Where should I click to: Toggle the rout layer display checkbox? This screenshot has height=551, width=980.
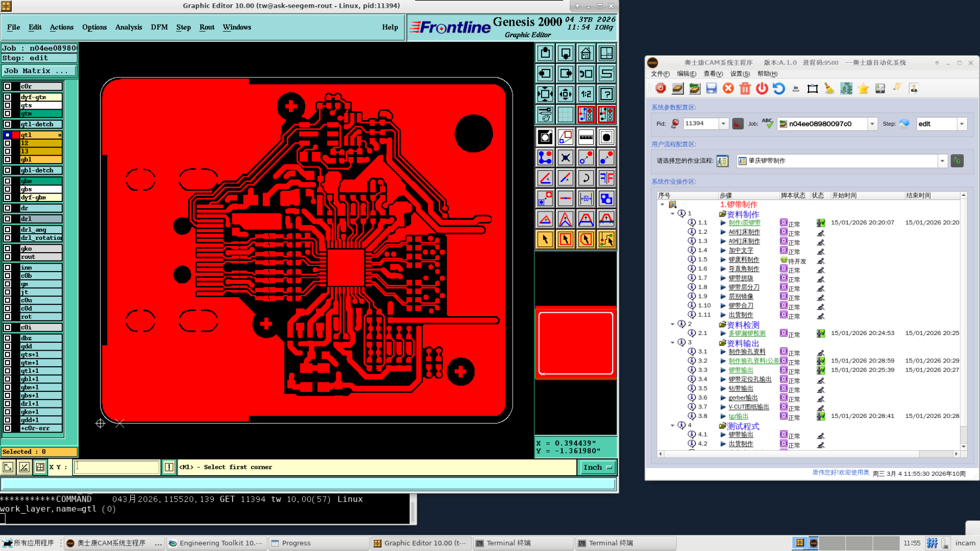[x=8, y=257]
